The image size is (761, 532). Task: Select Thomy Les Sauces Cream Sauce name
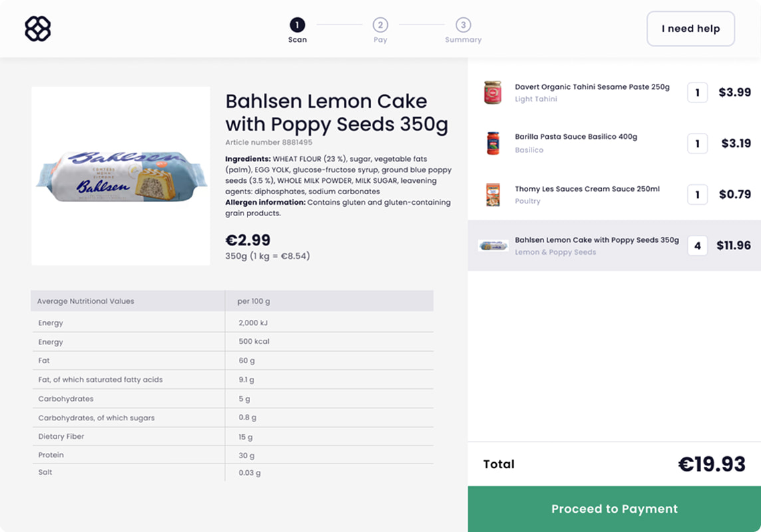point(587,189)
